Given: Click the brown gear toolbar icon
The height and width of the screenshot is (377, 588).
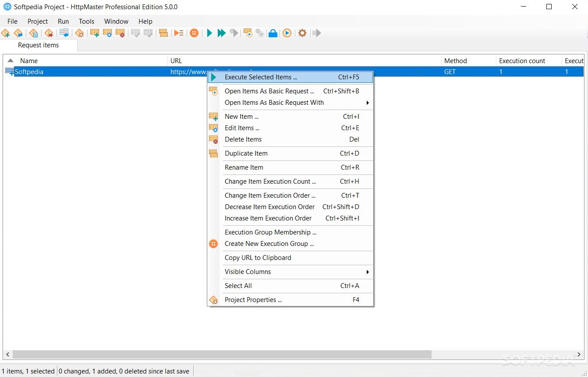Looking at the screenshot, I should click(x=302, y=33).
